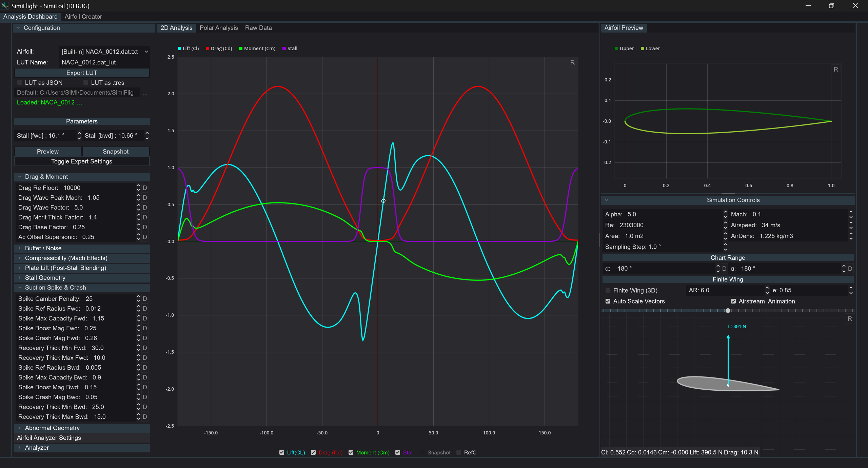Viewport: 868px width, 468px height.
Task: Click the LUT Name input field
Action: tap(104, 62)
